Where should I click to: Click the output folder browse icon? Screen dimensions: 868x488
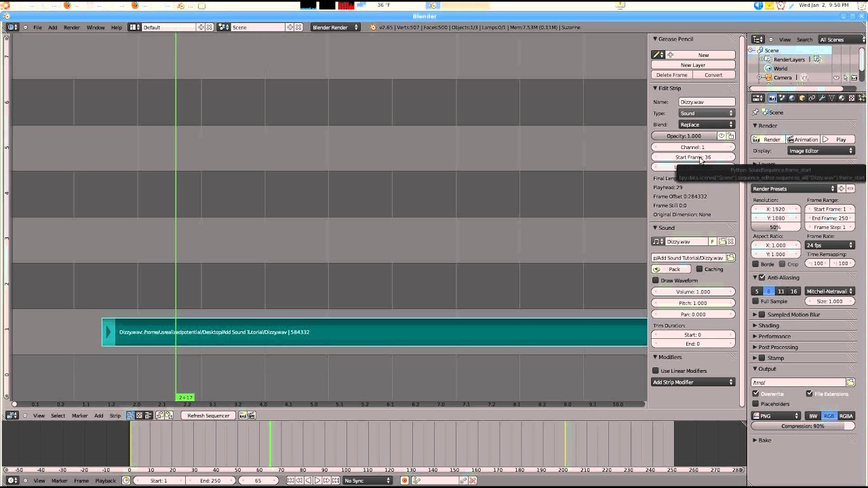(x=850, y=382)
